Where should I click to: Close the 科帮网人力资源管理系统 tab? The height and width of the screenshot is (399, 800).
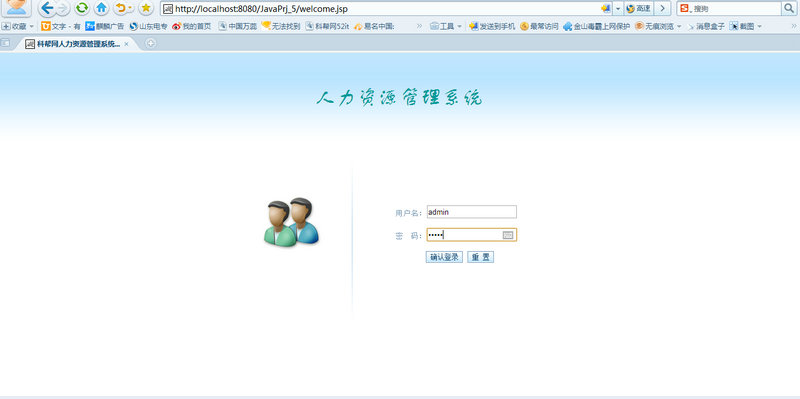(x=126, y=44)
